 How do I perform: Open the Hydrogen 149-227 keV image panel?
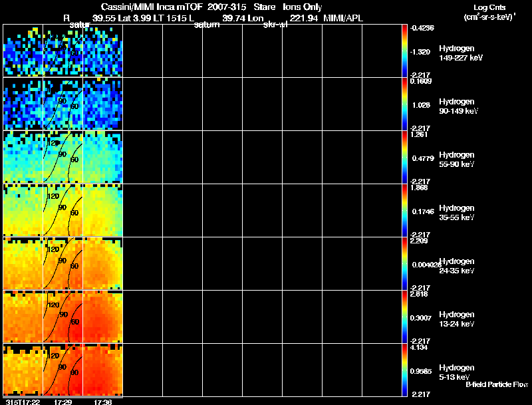click(63, 51)
